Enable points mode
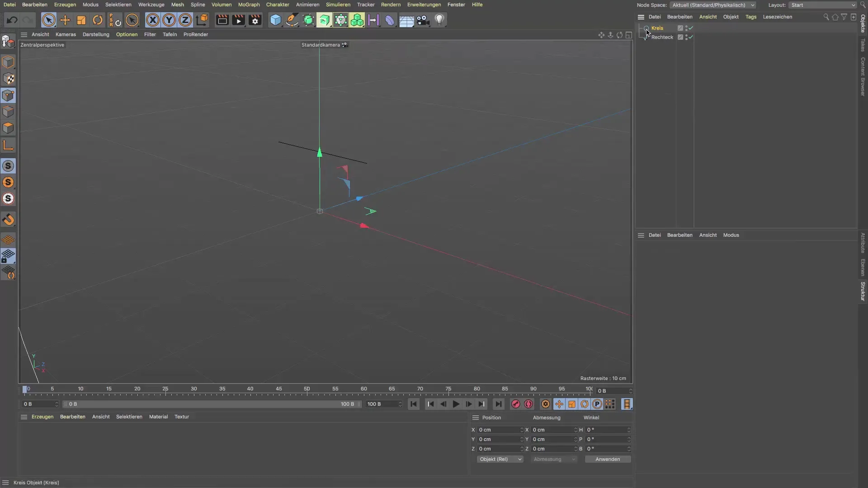 tap(8, 95)
